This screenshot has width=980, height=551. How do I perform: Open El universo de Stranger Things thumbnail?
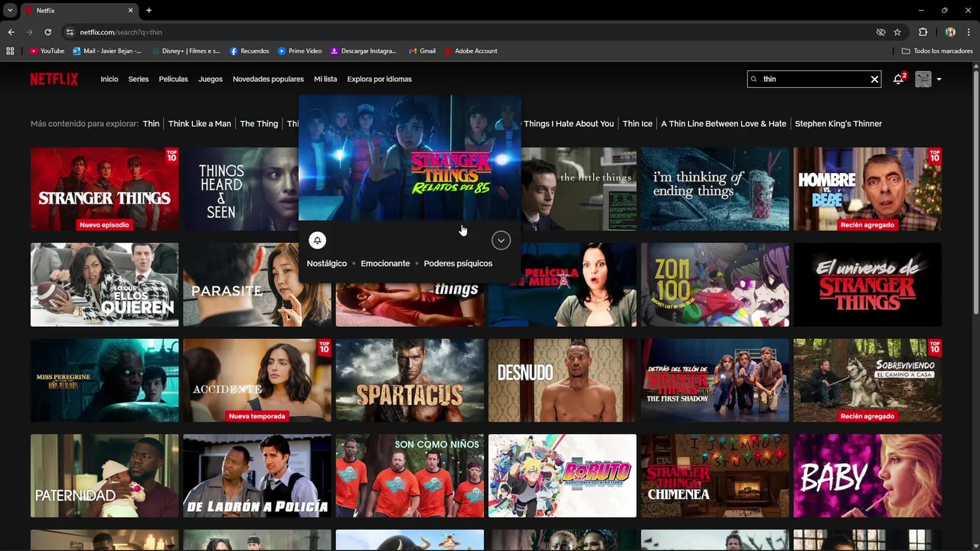click(867, 285)
